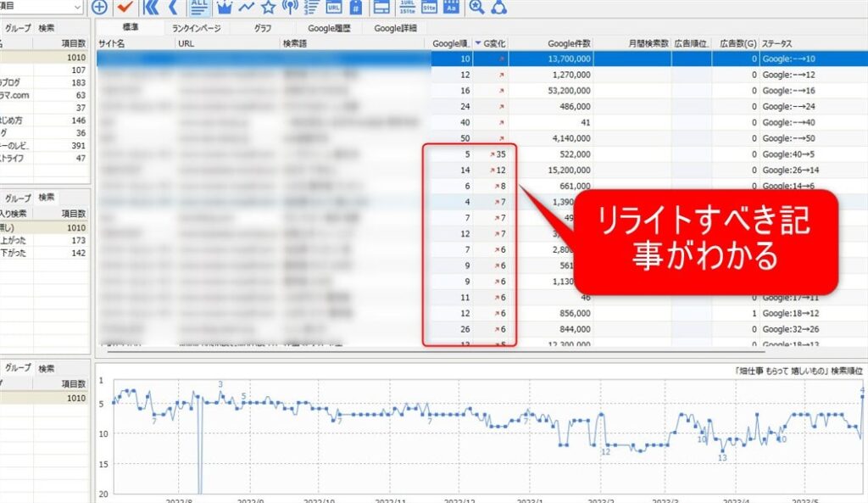Viewport: 868px width, 503px height.
Task: Filter by 下がった with 142 items
Action: (44, 253)
